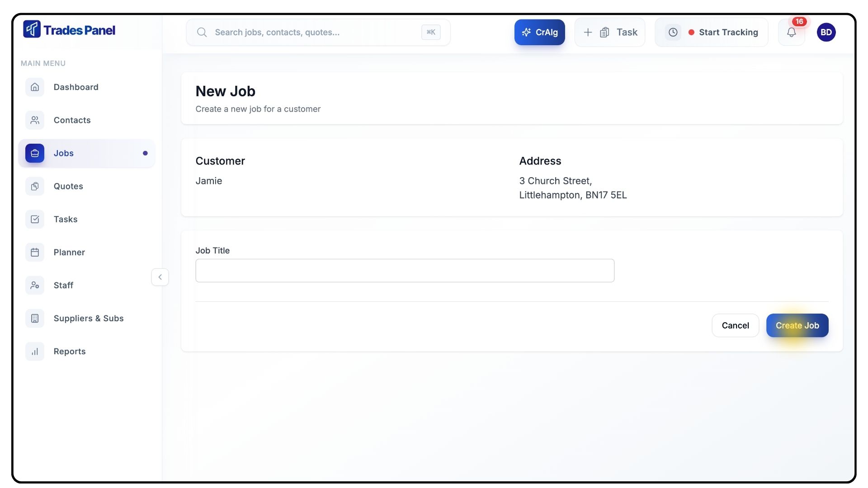
Task: Add a new Task from the top bar
Action: click(610, 32)
